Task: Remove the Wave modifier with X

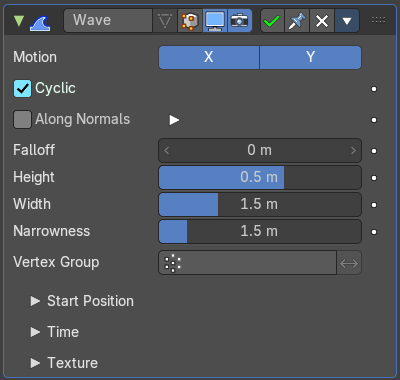Action: [x=322, y=21]
